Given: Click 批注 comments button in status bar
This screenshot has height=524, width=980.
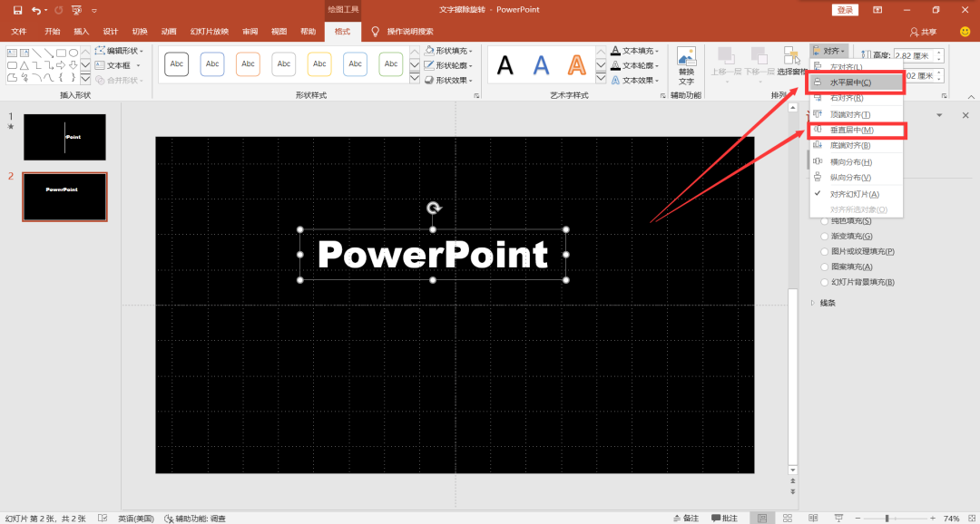Looking at the screenshot, I should (x=725, y=519).
